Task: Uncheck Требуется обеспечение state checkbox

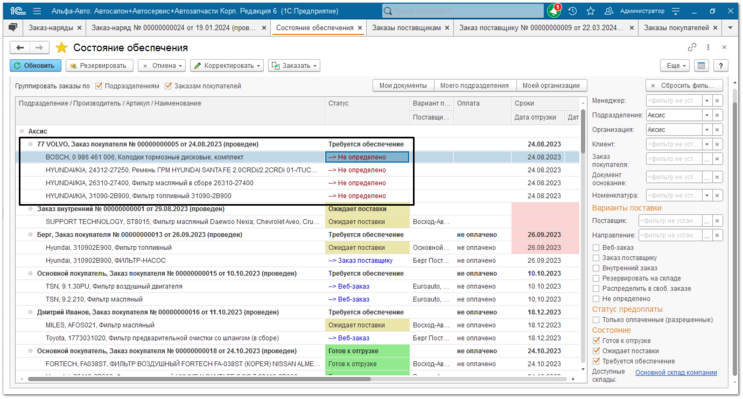Action: (596, 361)
